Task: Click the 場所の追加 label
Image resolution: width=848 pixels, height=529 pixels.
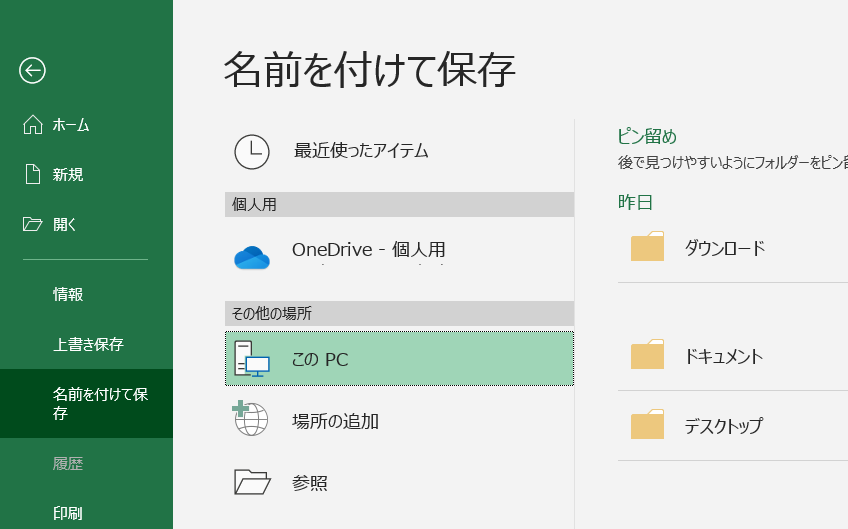Action: 335,421
